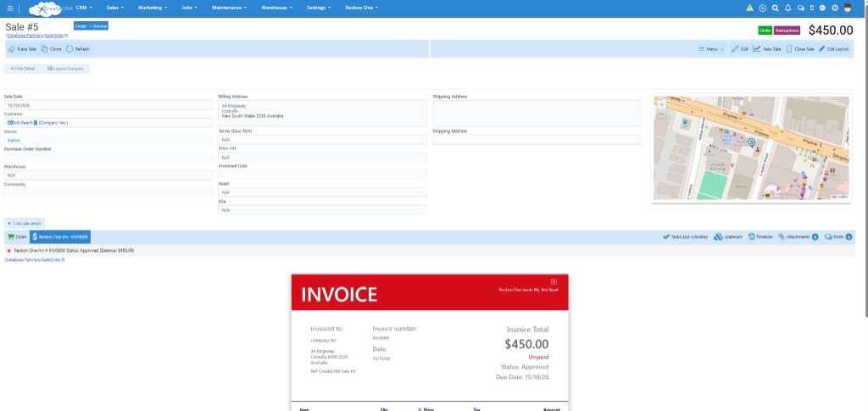The width and height of the screenshot is (868, 411).
Task: Open the Materials tab
Action: click(728, 236)
